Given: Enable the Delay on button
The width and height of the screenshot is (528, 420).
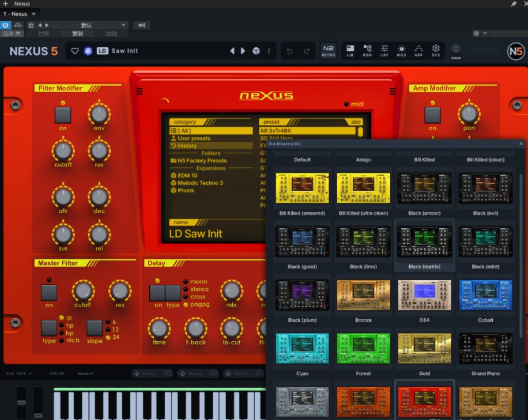Looking at the screenshot, I should point(158,293).
